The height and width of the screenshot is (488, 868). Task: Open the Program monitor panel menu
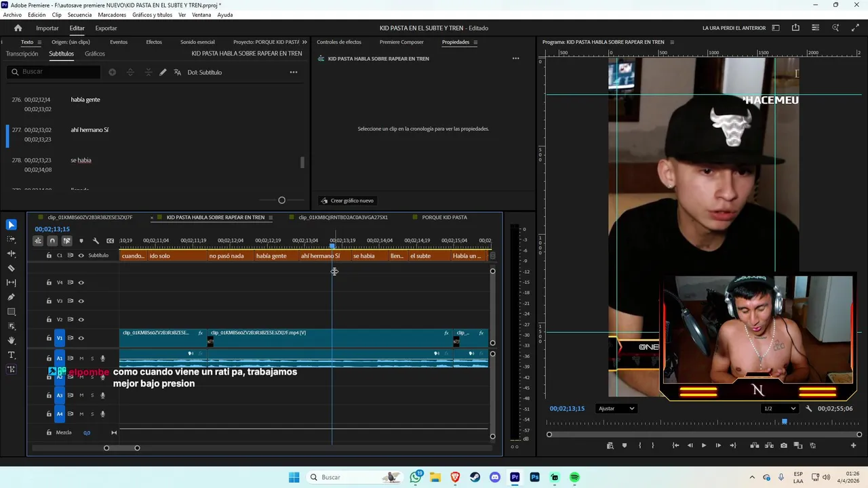(x=672, y=42)
